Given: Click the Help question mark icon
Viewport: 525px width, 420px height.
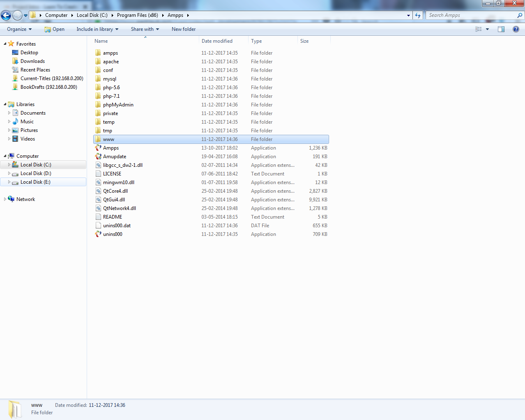Looking at the screenshot, I should coord(516,29).
